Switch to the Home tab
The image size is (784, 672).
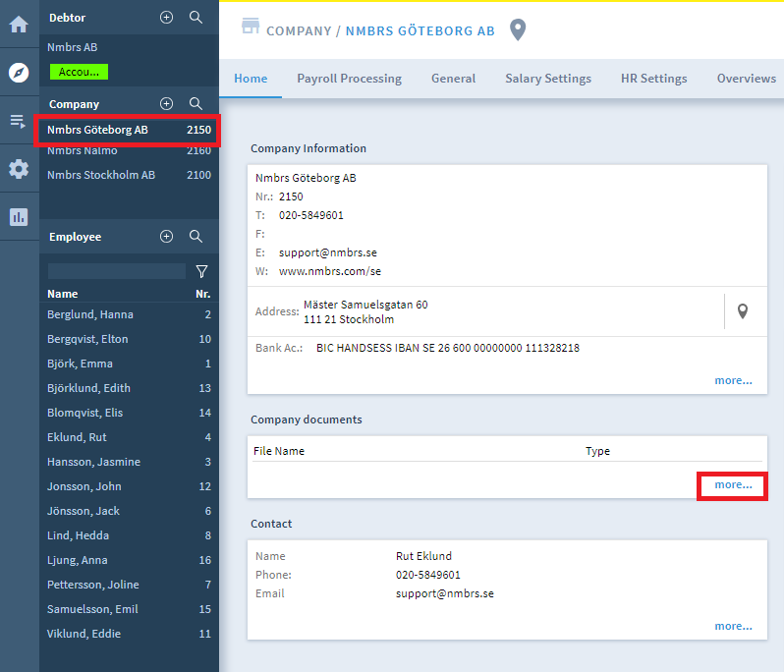[x=251, y=79]
